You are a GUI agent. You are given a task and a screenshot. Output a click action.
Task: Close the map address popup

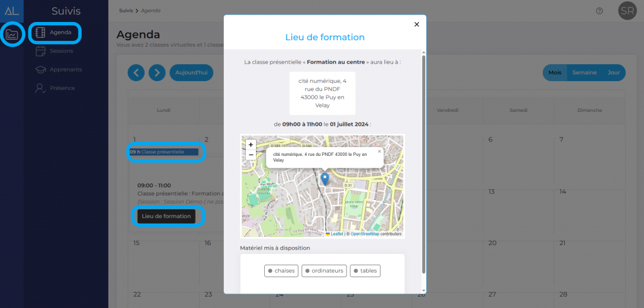379,151
